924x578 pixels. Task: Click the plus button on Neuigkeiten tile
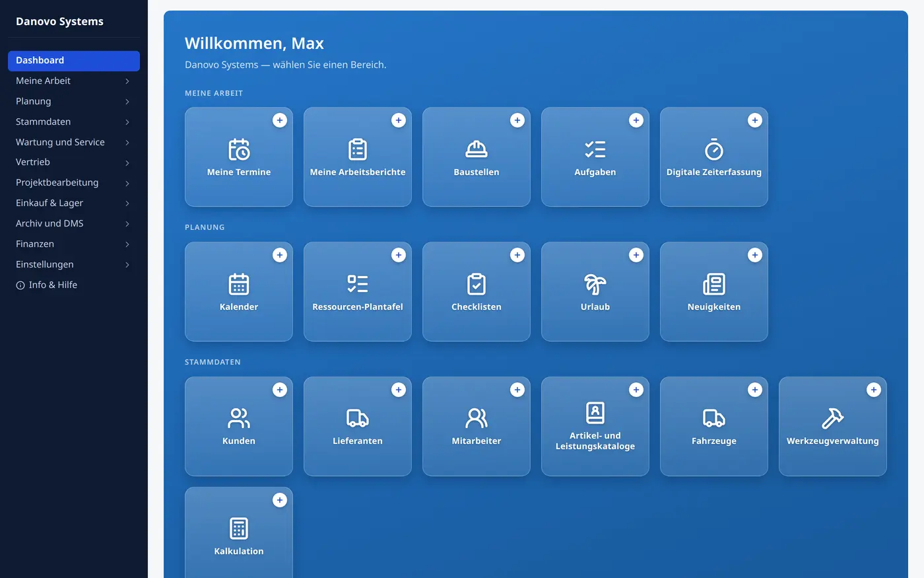(x=755, y=255)
